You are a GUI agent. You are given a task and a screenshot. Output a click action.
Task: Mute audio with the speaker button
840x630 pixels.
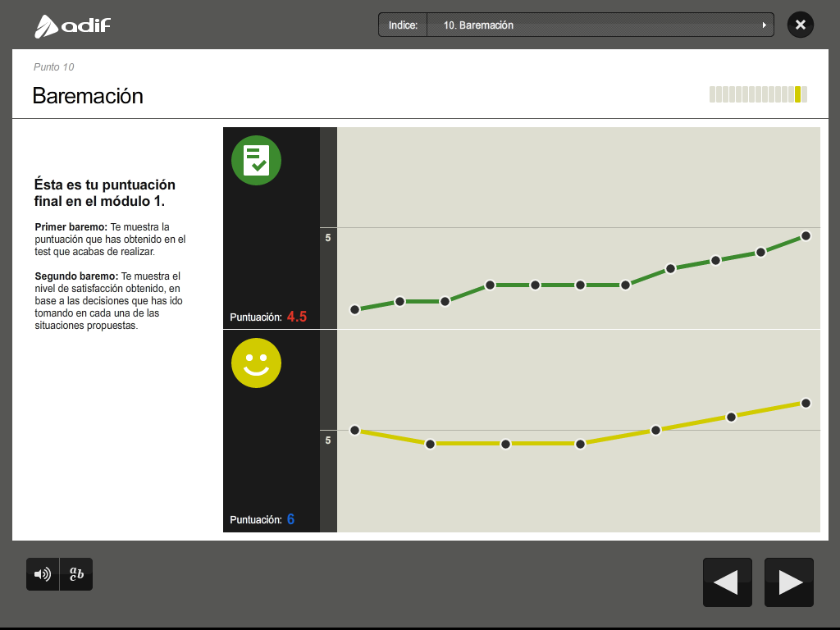[x=43, y=574]
